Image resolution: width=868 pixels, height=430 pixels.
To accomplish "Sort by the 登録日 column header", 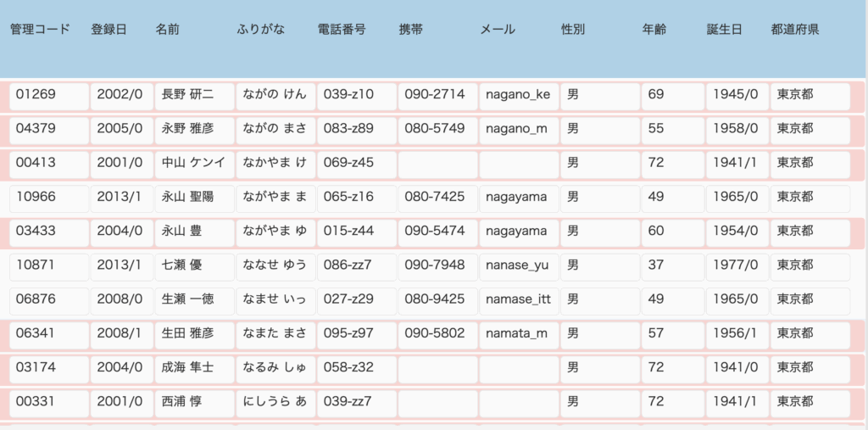I will tap(108, 30).
